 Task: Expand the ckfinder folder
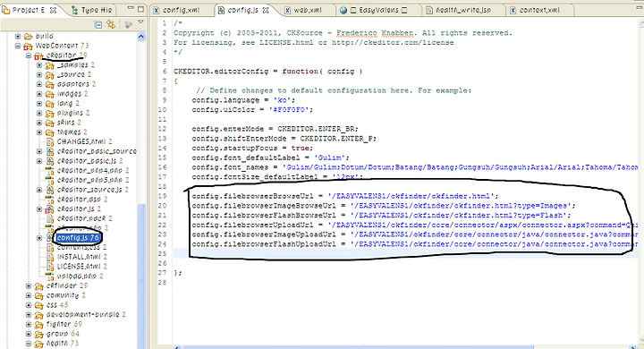29,285
